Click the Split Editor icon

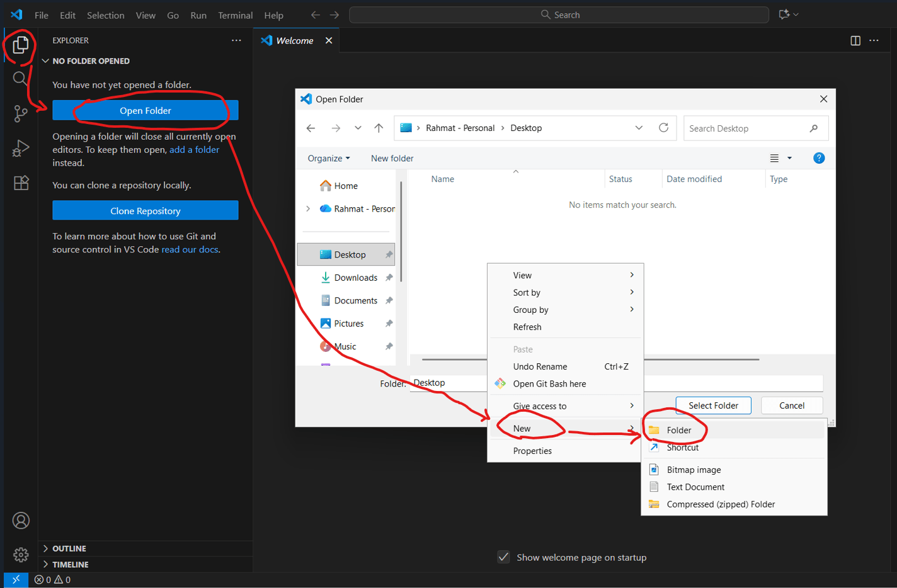(855, 40)
